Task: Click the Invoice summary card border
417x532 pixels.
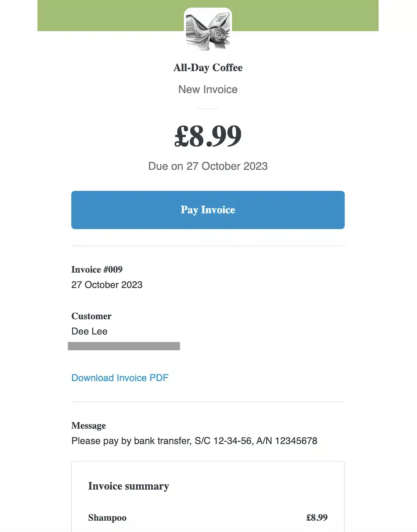Action: coord(208,462)
